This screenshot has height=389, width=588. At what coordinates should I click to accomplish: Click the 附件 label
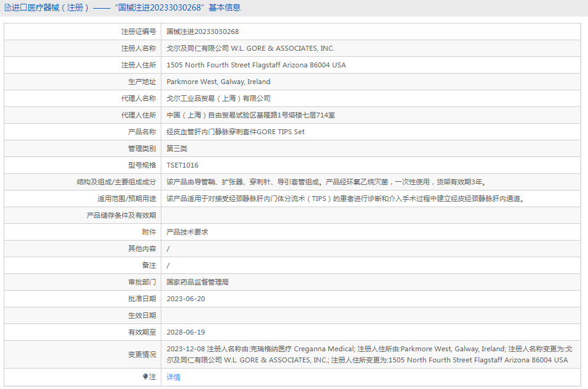coord(149,232)
